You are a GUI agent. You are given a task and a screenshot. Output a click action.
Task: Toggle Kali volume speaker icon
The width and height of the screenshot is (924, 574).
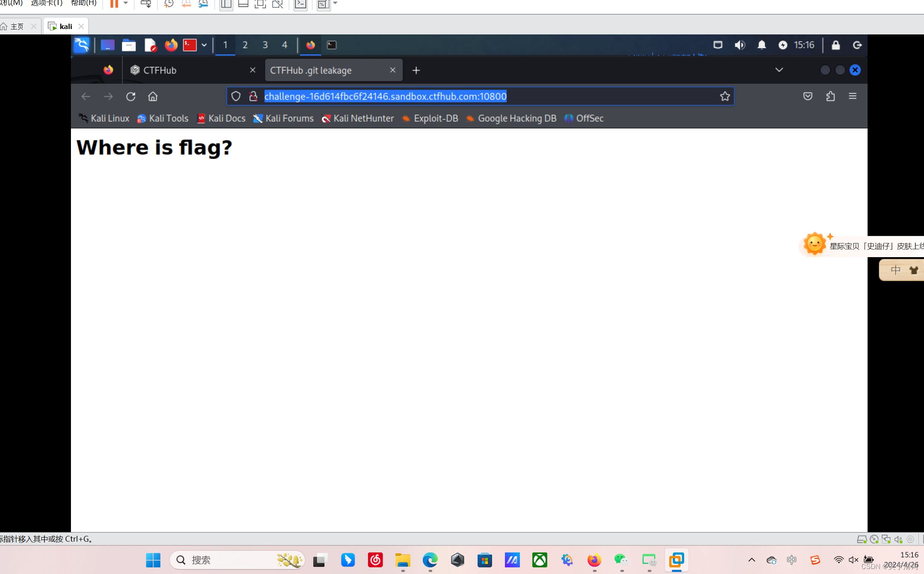coord(740,45)
